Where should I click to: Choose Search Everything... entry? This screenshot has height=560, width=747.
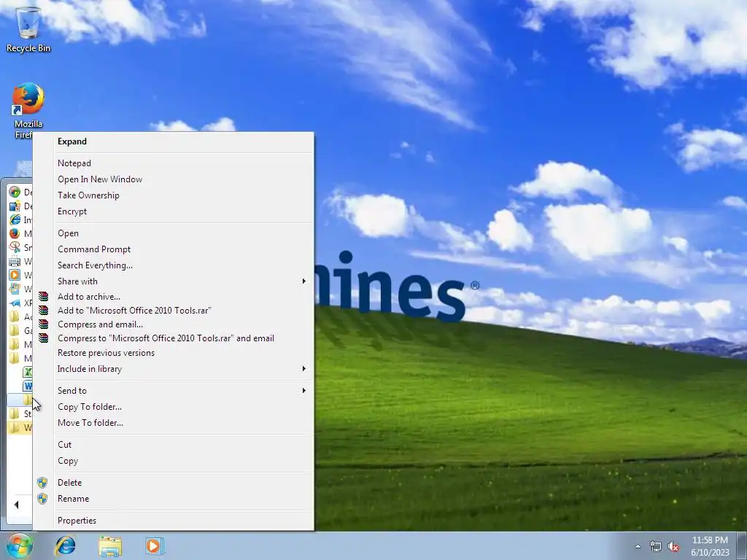coord(174,265)
